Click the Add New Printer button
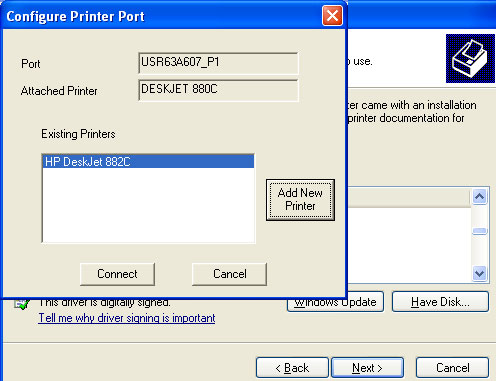 point(300,200)
